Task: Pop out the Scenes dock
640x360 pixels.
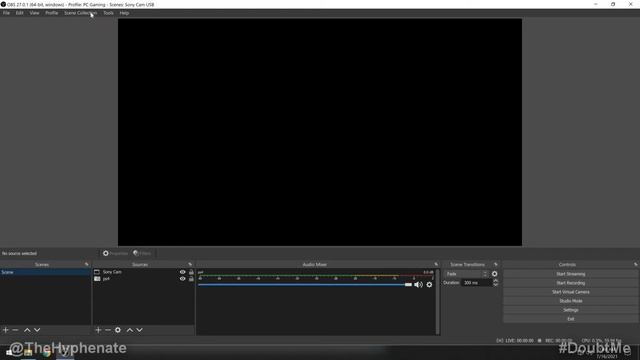Action: [87, 264]
